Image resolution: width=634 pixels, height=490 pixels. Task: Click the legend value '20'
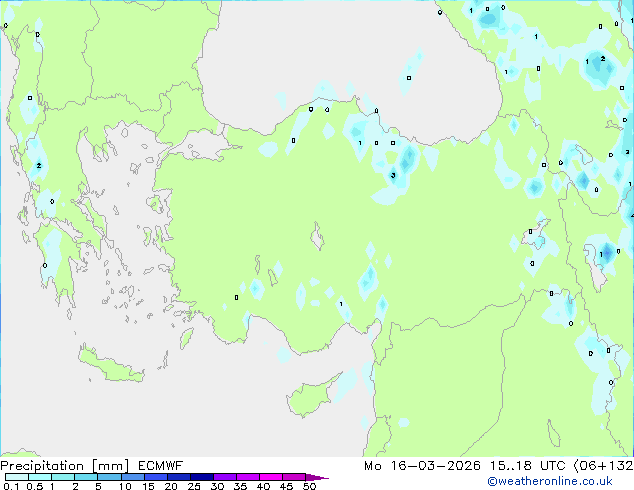[171, 486]
